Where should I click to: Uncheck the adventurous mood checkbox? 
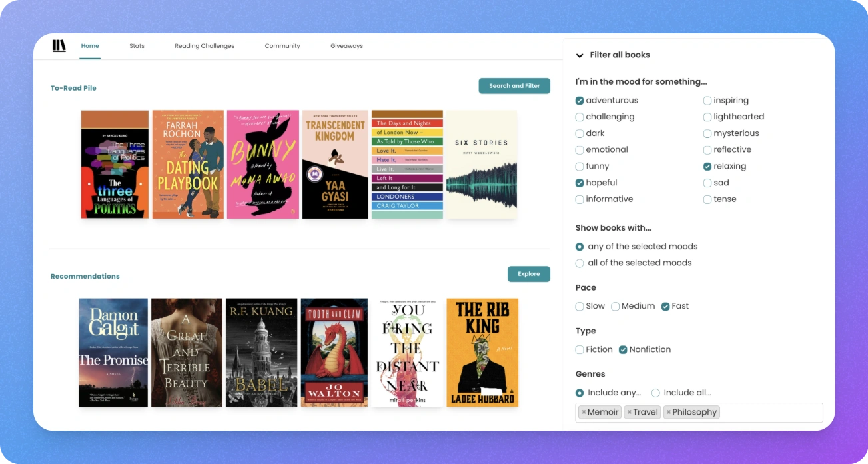(580, 101)
